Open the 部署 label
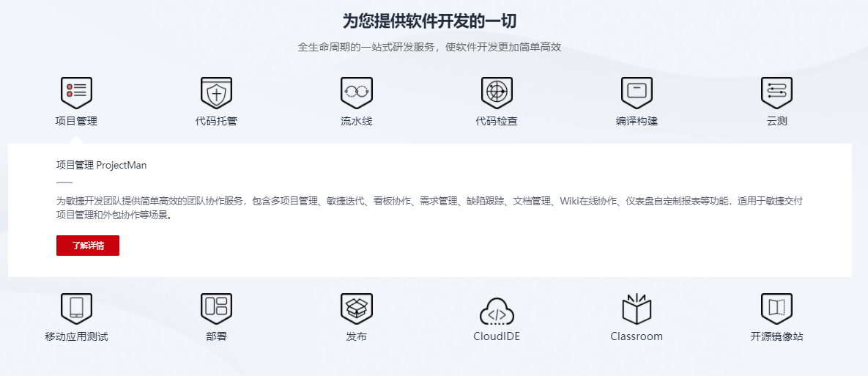 tap(216, 336)
